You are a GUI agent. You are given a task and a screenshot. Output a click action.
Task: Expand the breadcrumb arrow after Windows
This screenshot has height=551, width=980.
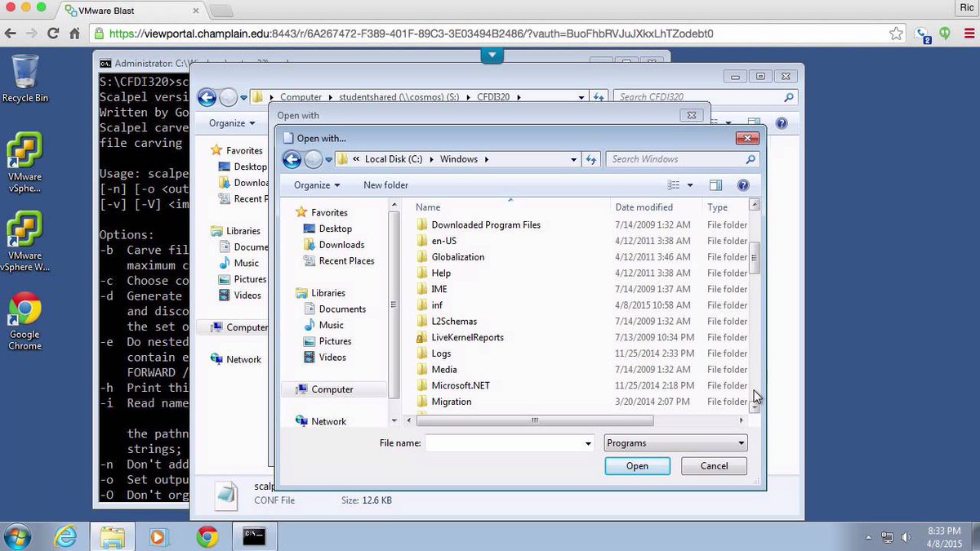487,159
